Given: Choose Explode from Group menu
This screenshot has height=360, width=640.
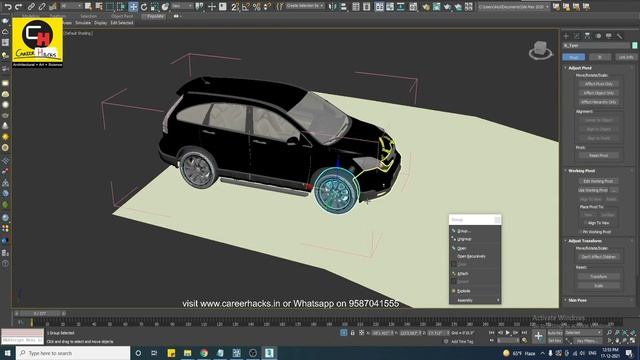Looking at the screenshot, I should coord(464,291).
